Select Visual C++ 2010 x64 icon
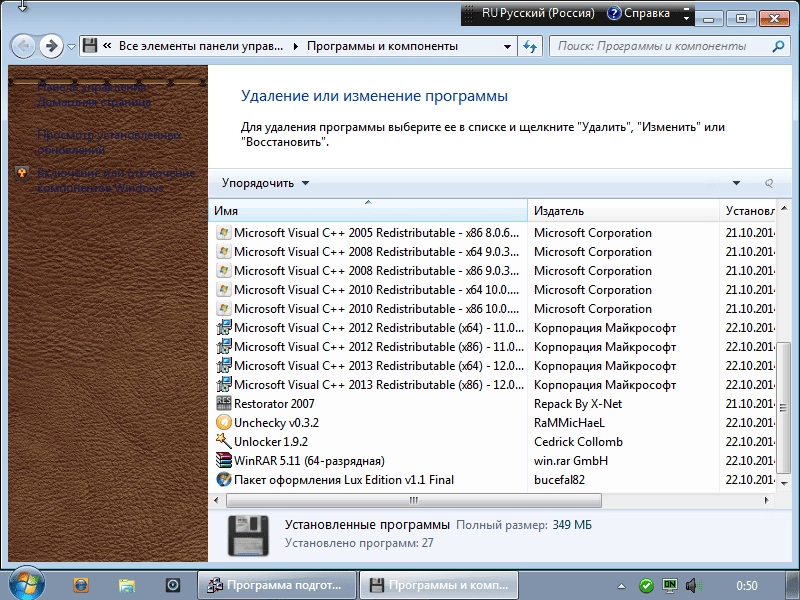 (x=223, y=290)
